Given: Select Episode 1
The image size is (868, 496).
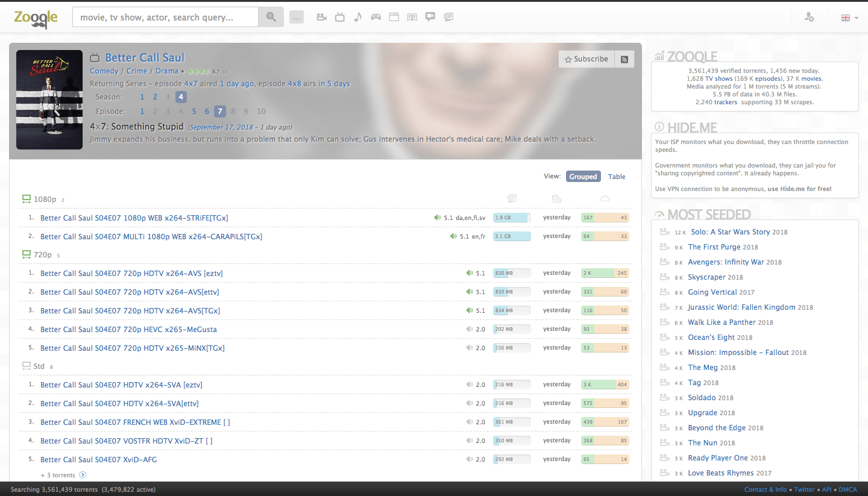Looking at the screenshot, I should (x=142, y=111).
